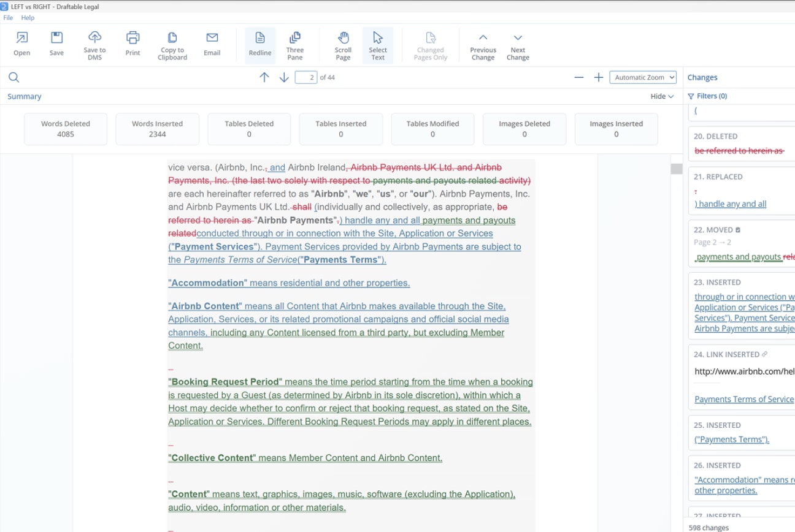Copy the comparison to Clipboard
Viewport: 795px width, 532px height.
click(172, 45)
